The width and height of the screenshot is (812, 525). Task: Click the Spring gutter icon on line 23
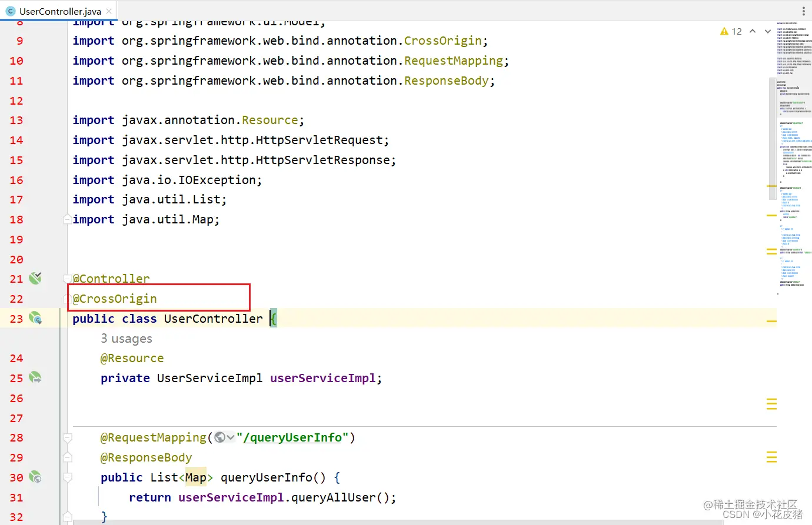(35, 318)
